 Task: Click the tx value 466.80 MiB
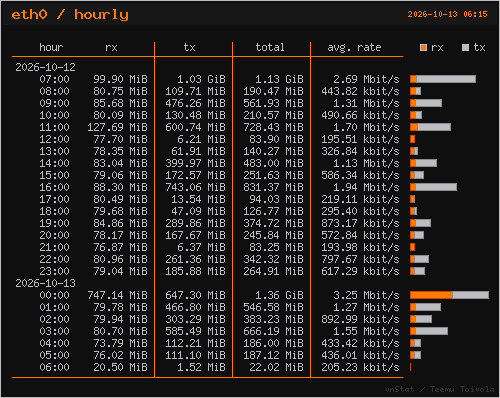195,307
